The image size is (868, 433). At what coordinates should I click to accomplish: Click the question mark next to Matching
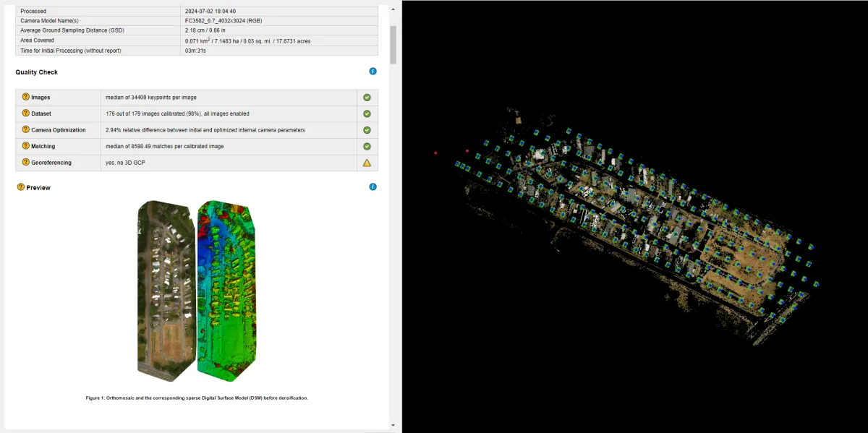[x=25, y=146]
